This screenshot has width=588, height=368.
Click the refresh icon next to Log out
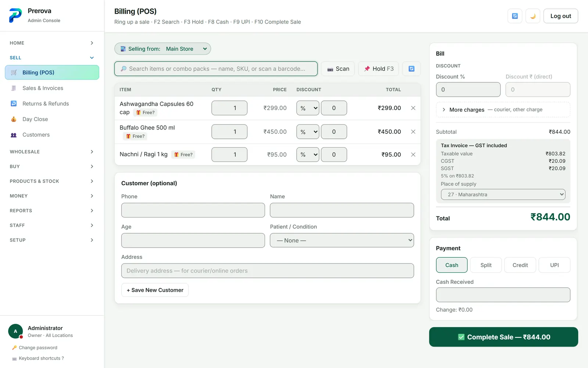coord(515,16)
